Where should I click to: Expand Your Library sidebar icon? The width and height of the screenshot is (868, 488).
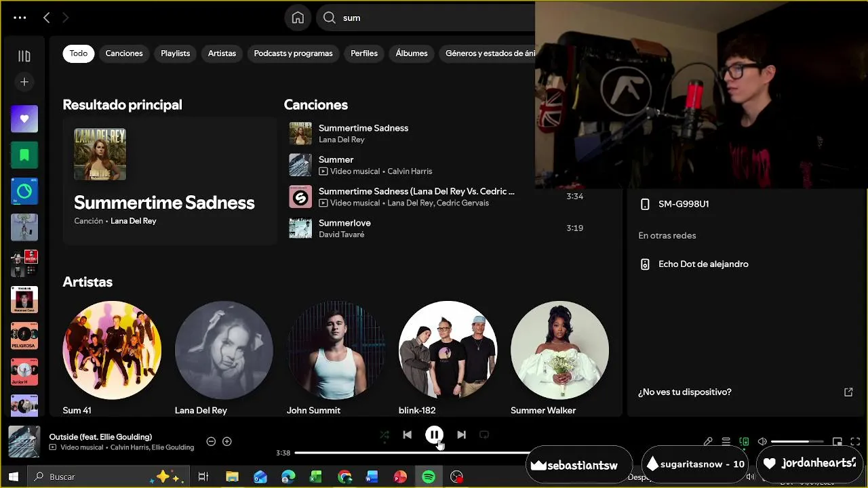24,56
